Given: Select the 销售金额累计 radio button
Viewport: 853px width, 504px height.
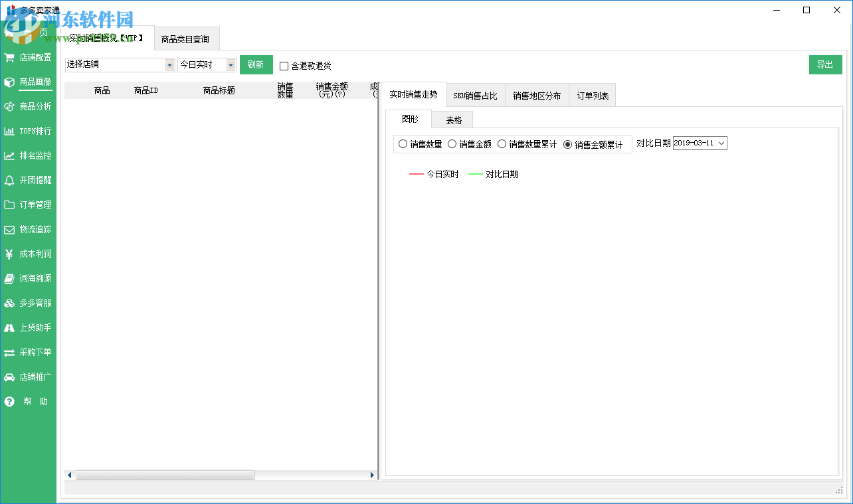Looking at the screenshot, I should pos(567,144).
